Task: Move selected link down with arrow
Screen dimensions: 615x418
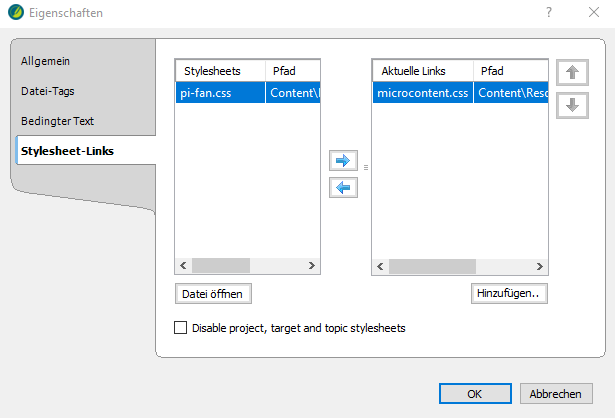Action: pos(572,104)
